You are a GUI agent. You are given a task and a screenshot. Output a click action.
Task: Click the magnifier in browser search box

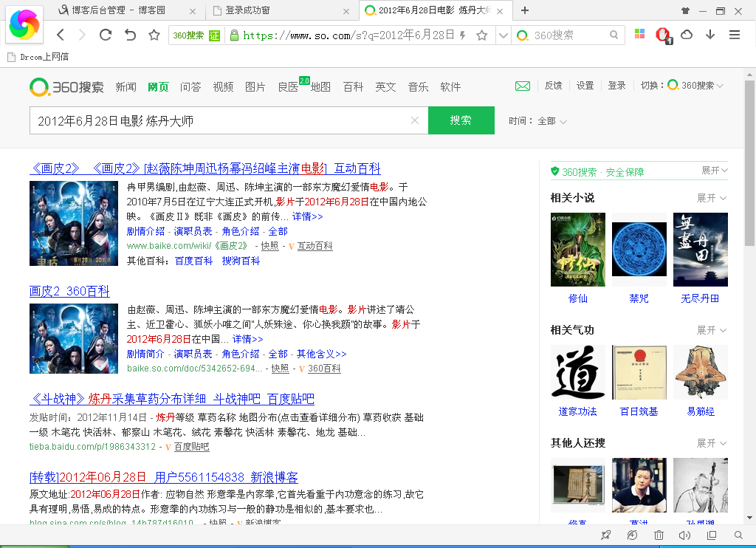click(614, 35)
